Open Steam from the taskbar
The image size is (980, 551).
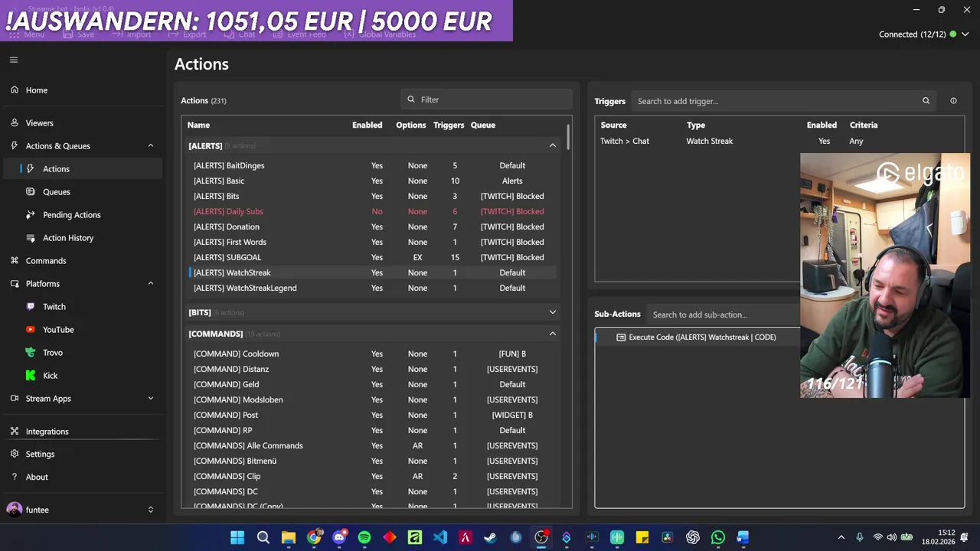tap(491, 537)
